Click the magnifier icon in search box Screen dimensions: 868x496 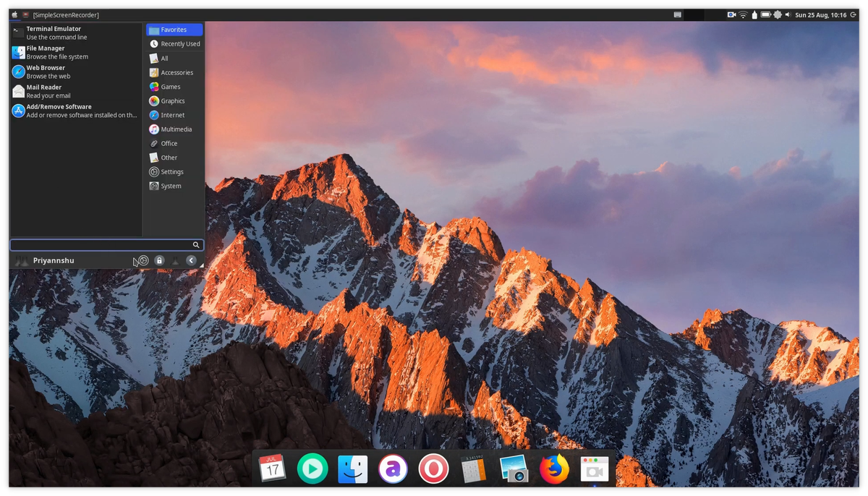tap(196, 245)
